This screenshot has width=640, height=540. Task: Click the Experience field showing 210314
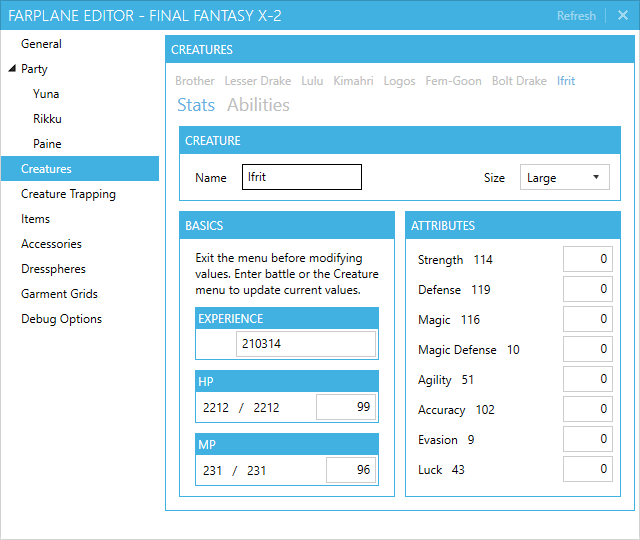coord(306,344)
